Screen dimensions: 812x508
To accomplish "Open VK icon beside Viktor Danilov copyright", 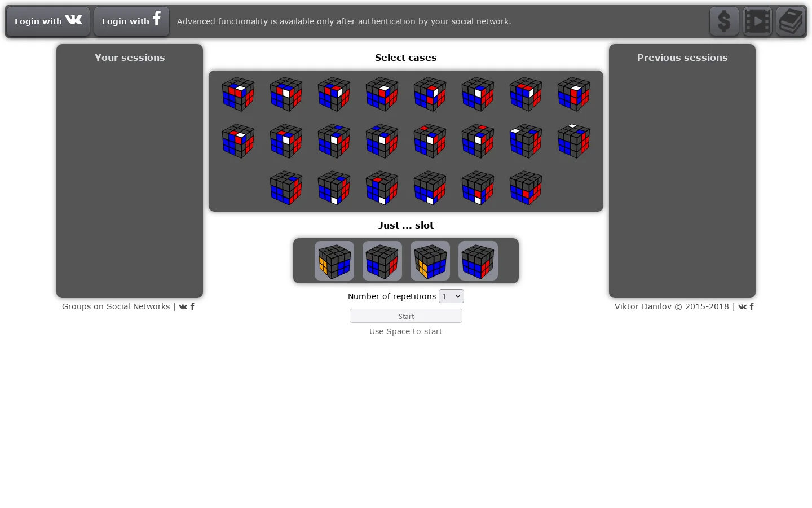I will click(742, 306).
